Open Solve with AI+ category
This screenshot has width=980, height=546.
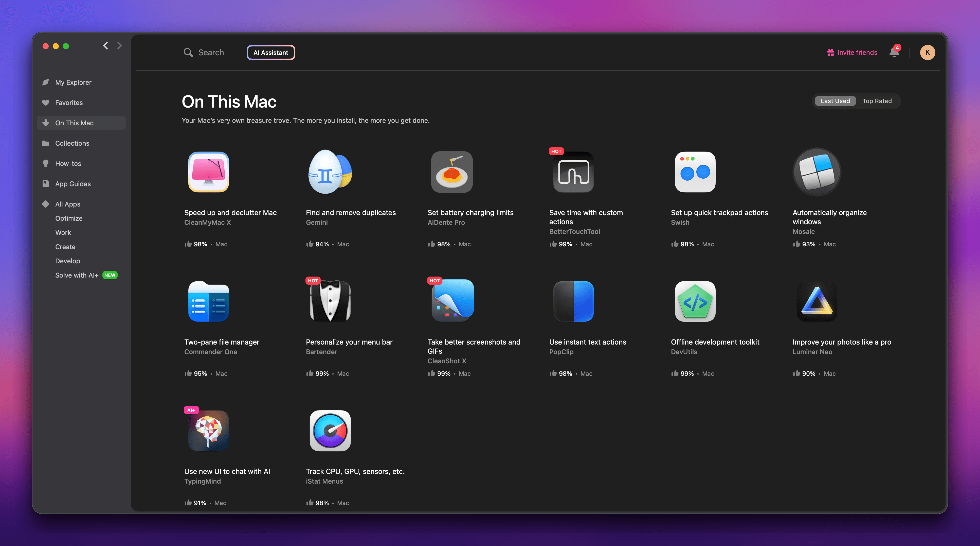[77, 275]
